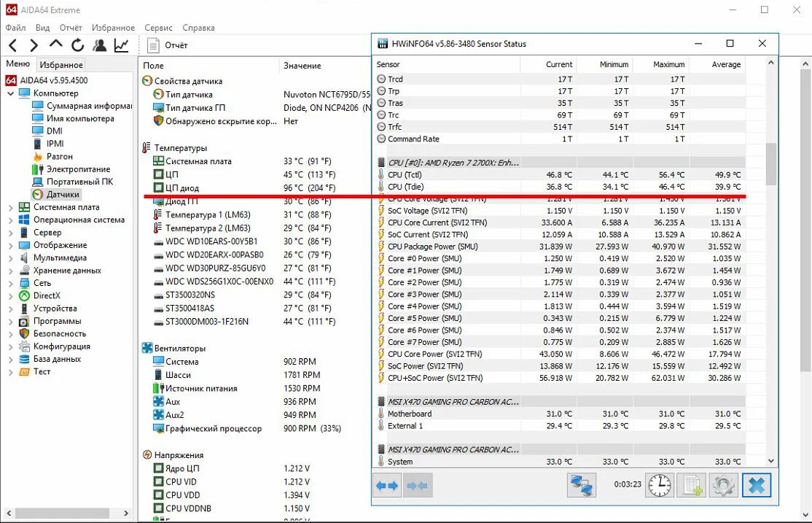Click AIDA64 tree horizontal scrollbar right arrow
812x523 pixels.
(126, 513)
